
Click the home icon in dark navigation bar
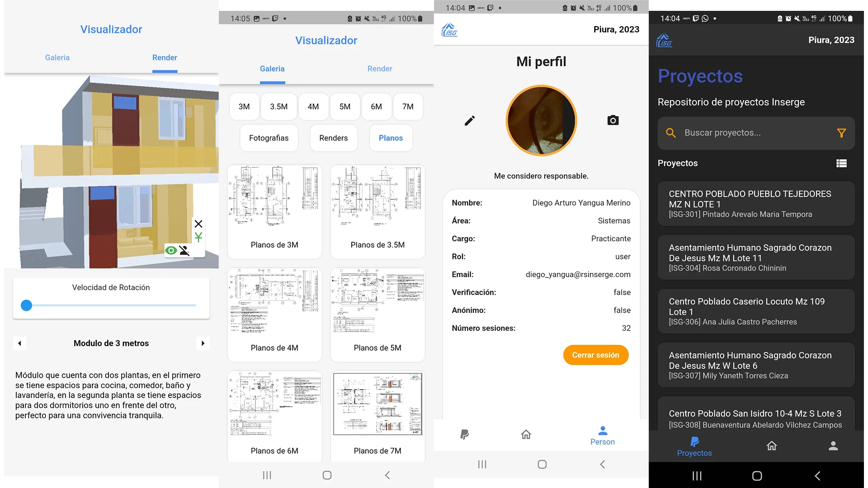pyautogui.click(x=771, y=446)
